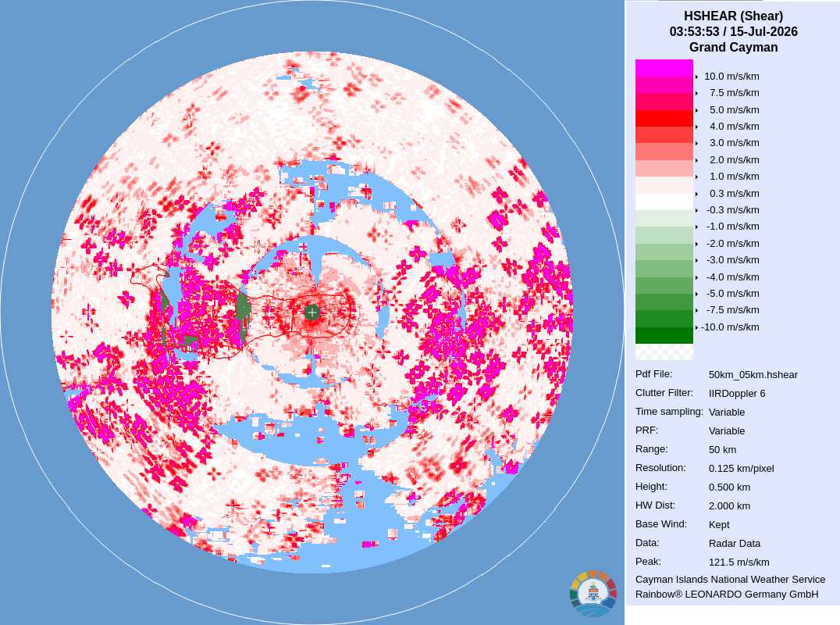This screenshot has width=840, height=625.
Task: Click the arrow marker beside 7.5 m/s/km
Action: 696,93
